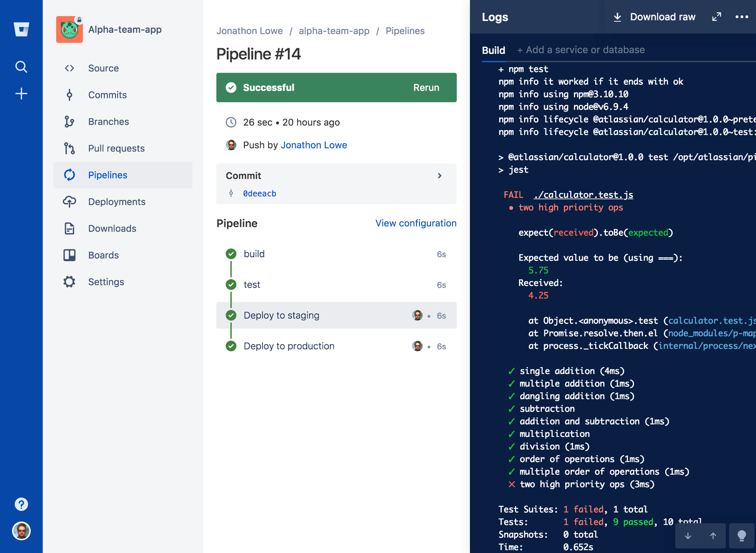Screen dimensions: 756x553
Task: Expand the logs panel to fullscreen
Action: coord(717,17)
